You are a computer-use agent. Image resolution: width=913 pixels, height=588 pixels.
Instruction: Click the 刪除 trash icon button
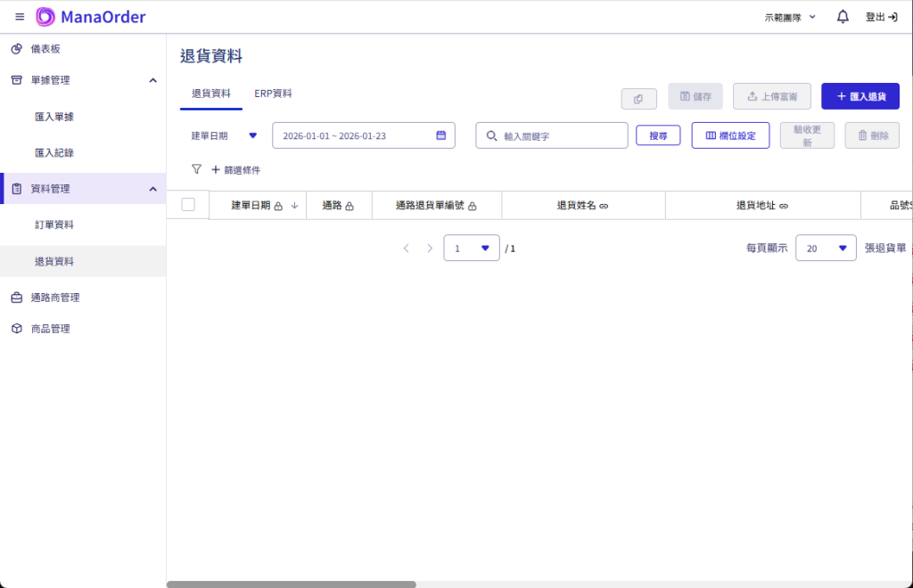click(871, 135)
